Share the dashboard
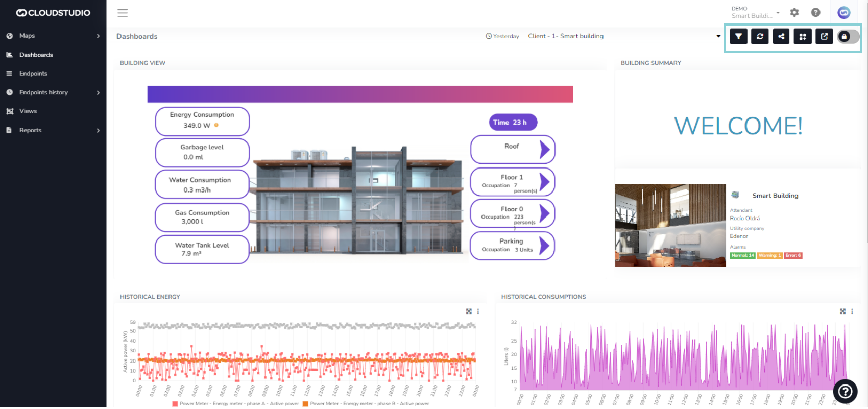868x409 pixels. click(781, 36)
